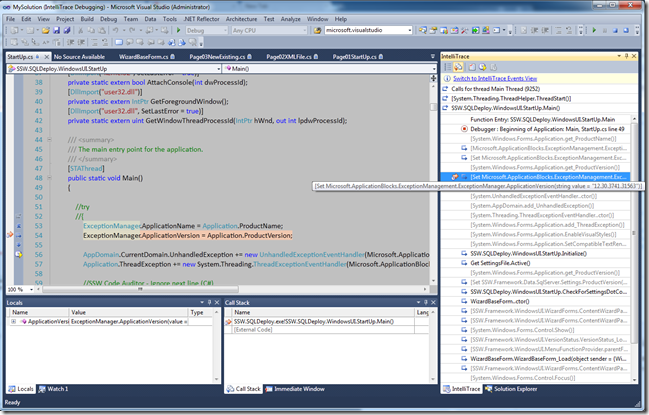Switch to the Solution Explorer tab
The width and height of the screenshot is (649, 415).
[x=511, y=389]
